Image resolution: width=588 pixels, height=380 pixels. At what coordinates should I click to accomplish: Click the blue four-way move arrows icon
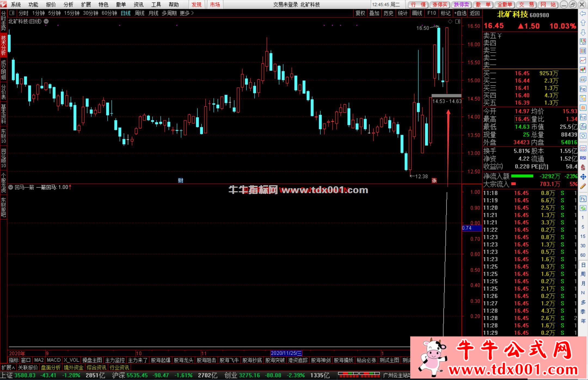coord(583,177)
